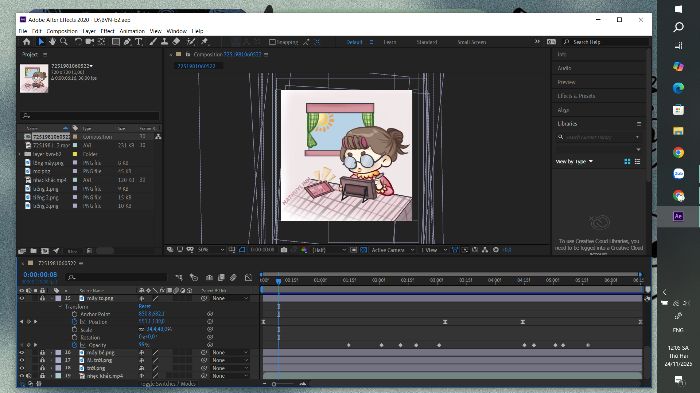
Task: Open the Effects & Presets panel
Action: pyautogui.click(x=576, y=96)
